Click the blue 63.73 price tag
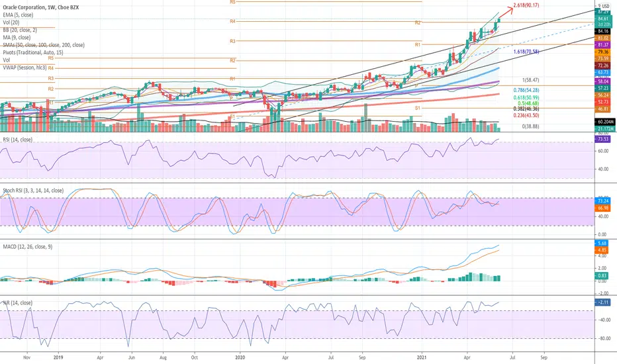The image size is (617, 364). click(603, 72)
